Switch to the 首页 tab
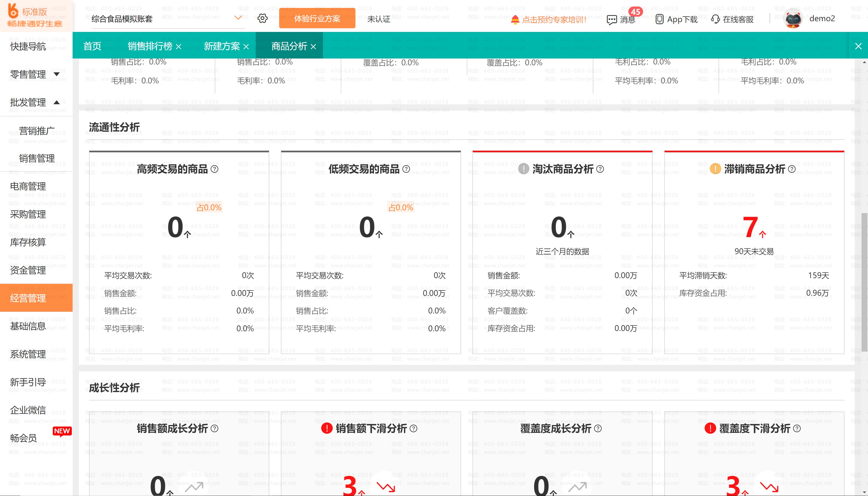The height and width of the screenshot is (496, 868). tap(92, 46)
